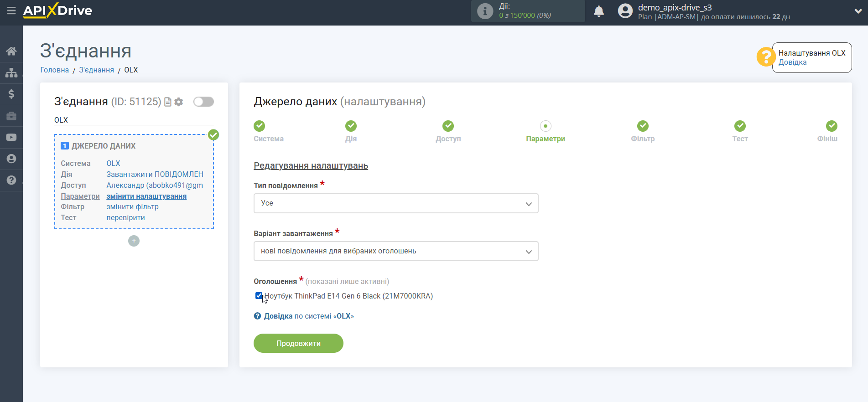Viewport: 868px width, 402px height.
Task: Click the Александр access link
Action: point(155,185)
